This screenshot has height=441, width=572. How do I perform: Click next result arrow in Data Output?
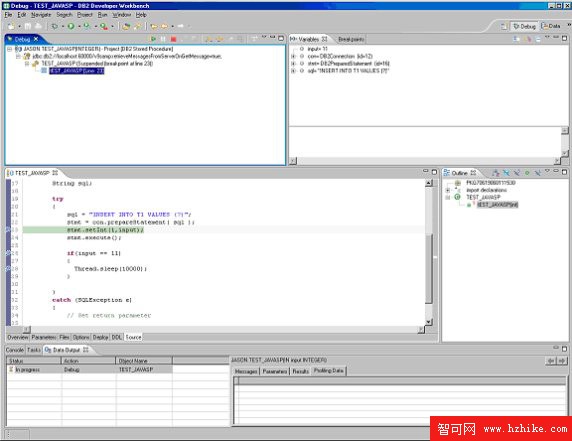[562, 361]
